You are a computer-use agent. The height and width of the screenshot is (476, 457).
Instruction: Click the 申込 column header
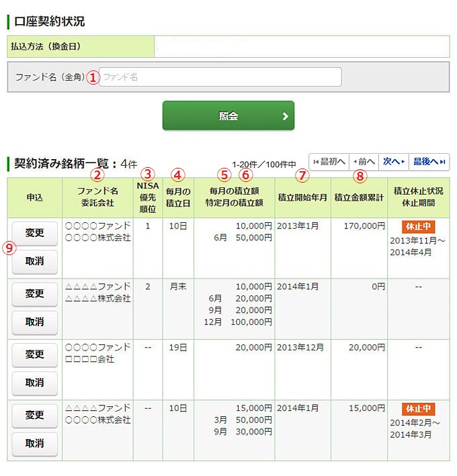point(35,197)
